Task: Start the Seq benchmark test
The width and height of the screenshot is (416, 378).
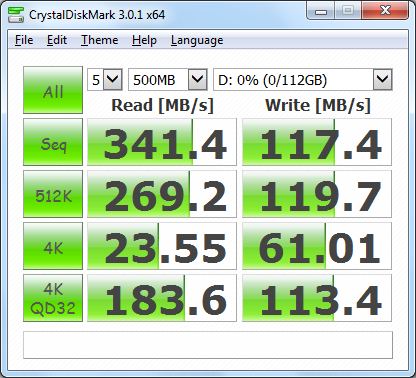Action: coord(53,142)
